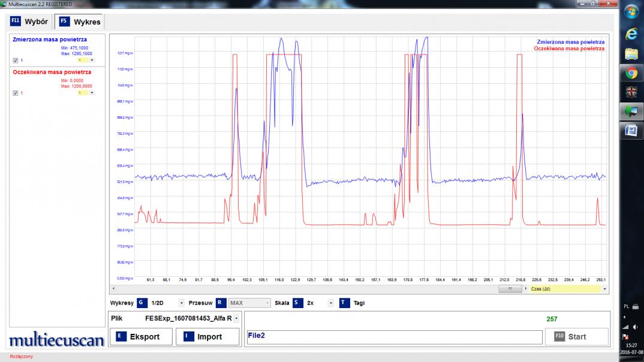
Task: Open the Skala 2x dropdown
Action: (330, 303)
